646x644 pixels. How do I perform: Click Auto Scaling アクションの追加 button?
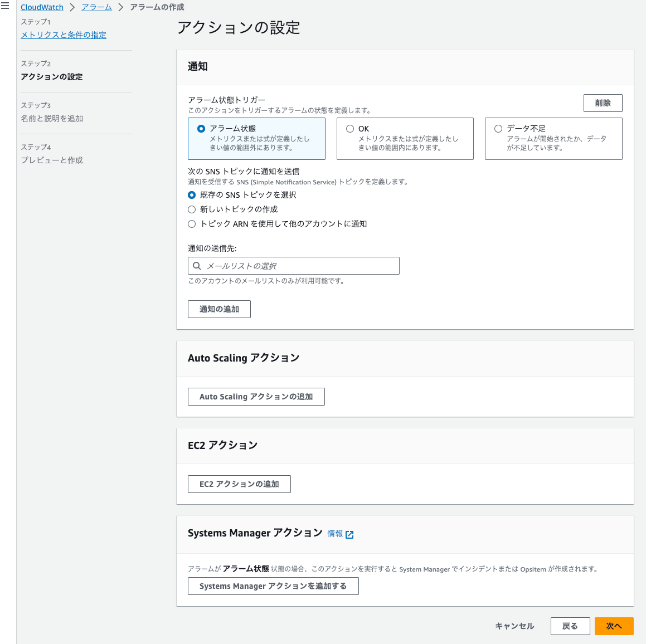coord(256,397)
